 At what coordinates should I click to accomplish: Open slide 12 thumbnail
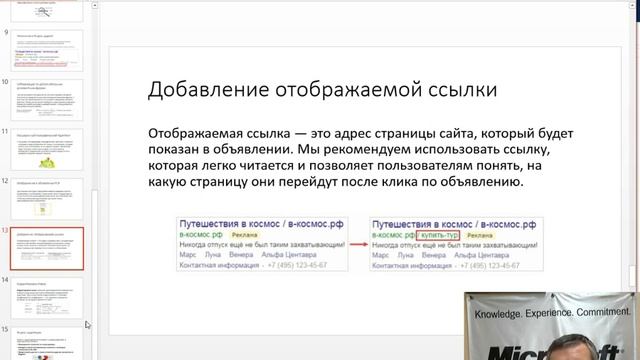pyautogui.click(x=47, y=199)
